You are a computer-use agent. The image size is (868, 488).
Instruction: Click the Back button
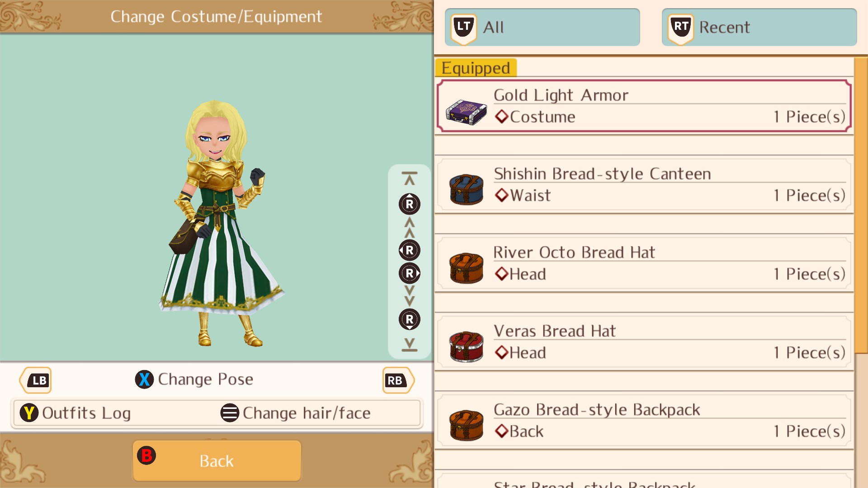(217, 460)
